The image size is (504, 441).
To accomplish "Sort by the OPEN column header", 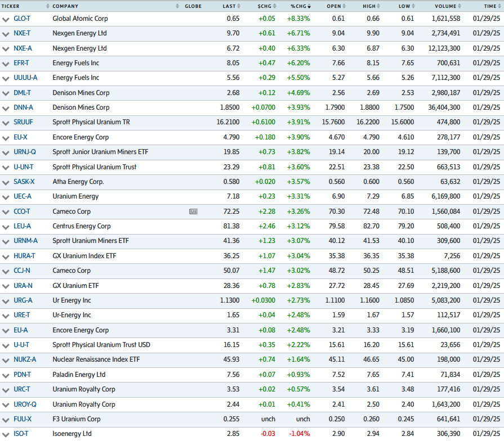I will point(336,6).
